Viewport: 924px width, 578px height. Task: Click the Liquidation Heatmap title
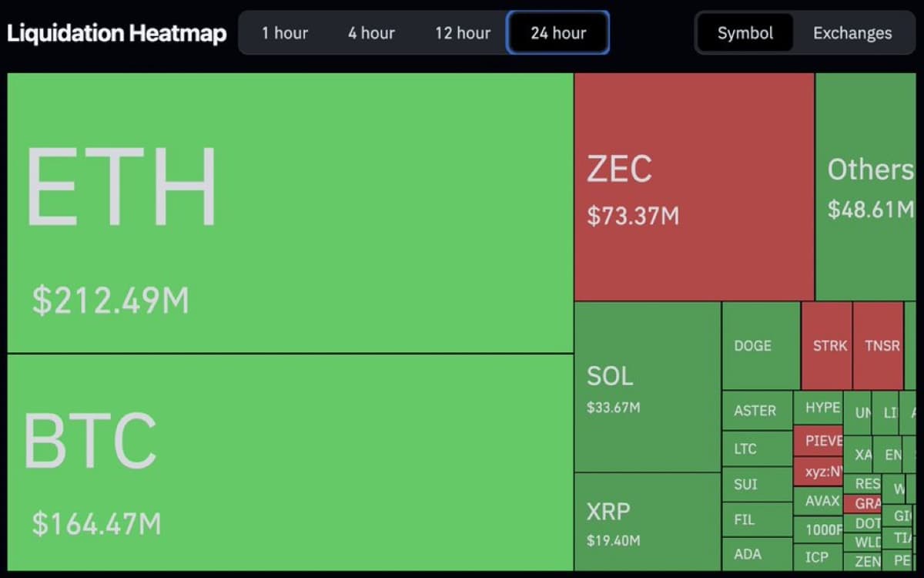tap(115, 33)
